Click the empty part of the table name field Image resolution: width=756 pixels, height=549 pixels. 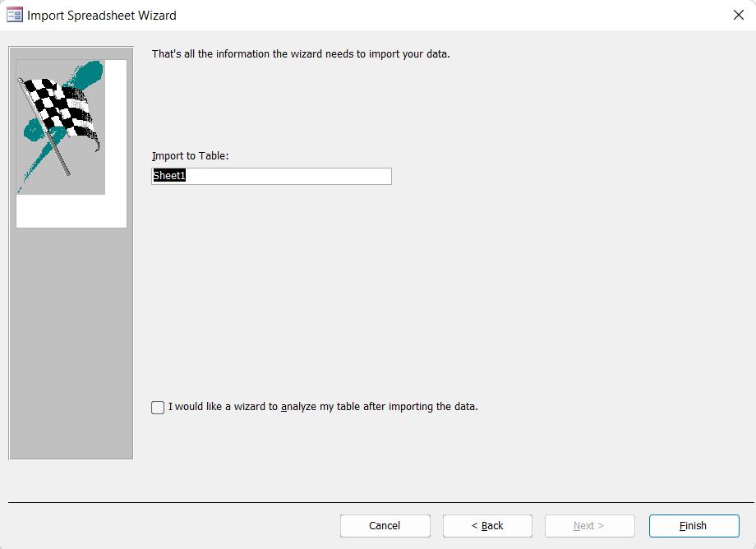click(288, 176)
